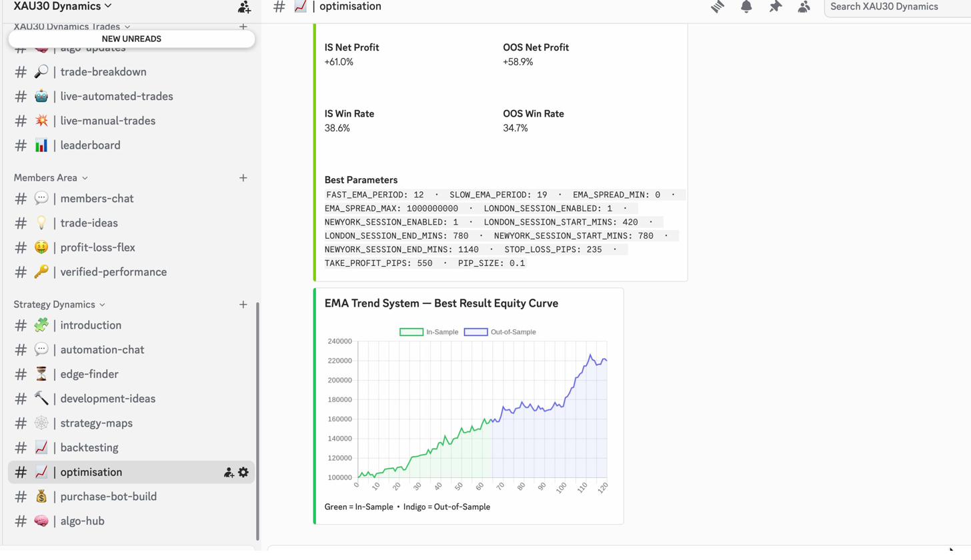Click the Search XAU30 Dynamics field
Viewport: 971px width, 560px height.
pyautogui.click(x=894, y=7)
